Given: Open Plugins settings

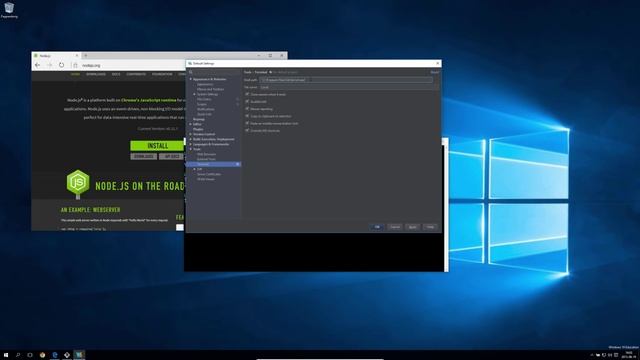Looking at the screenshot, I should tap(198, 129).
